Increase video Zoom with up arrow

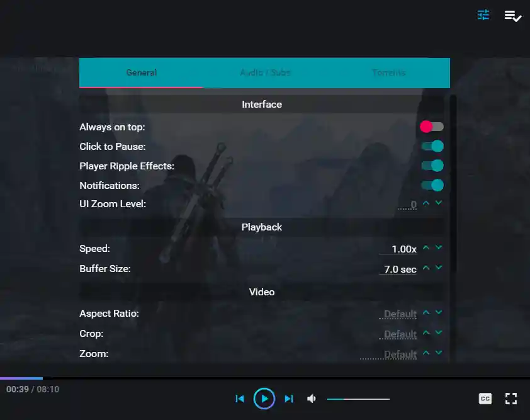pyautogui.click(x=426, y=353)
